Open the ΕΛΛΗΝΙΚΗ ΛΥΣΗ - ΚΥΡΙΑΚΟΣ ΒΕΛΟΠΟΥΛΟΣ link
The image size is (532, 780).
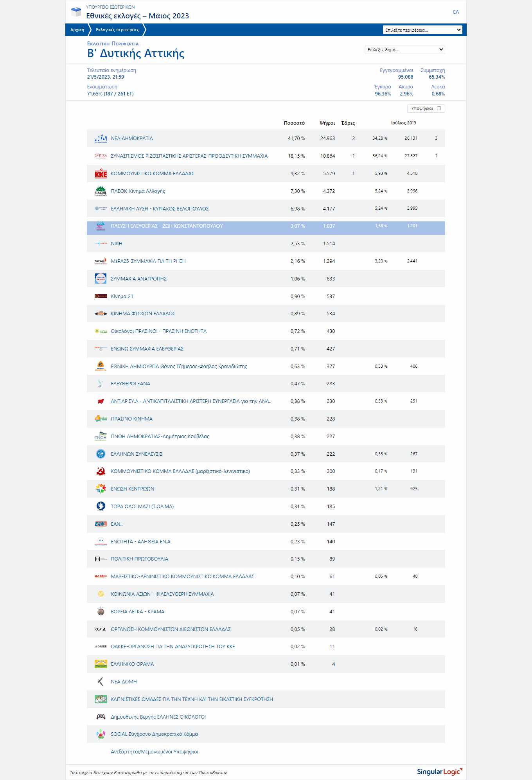(160, 209)
